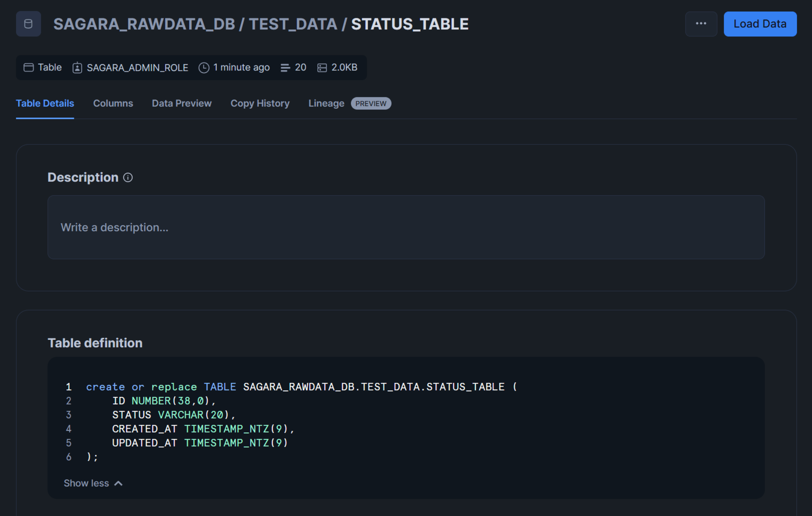Click the 'UPDATED_AT TIMESTAMP_NTZ(9)' code line

coord(200,443)
